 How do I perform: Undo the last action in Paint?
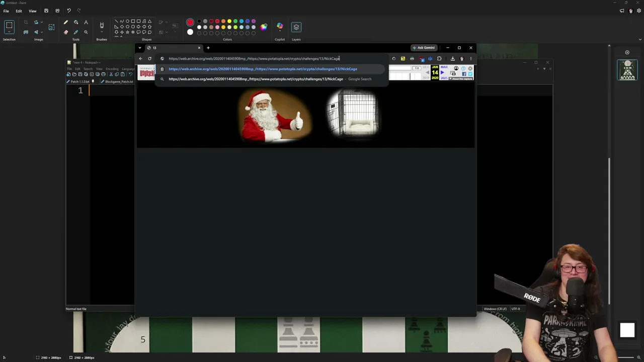69,11
